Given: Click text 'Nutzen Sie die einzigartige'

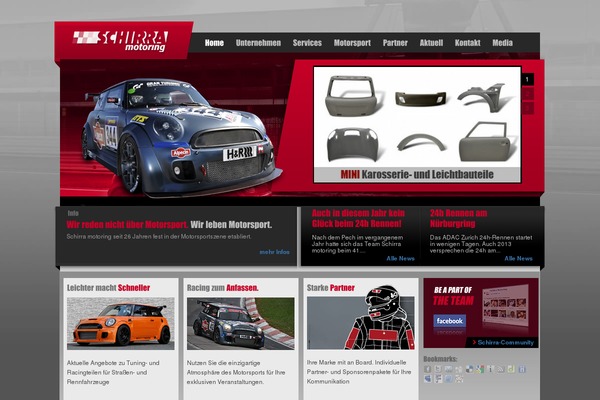Looking at the screenshot, I should point(223,362).
